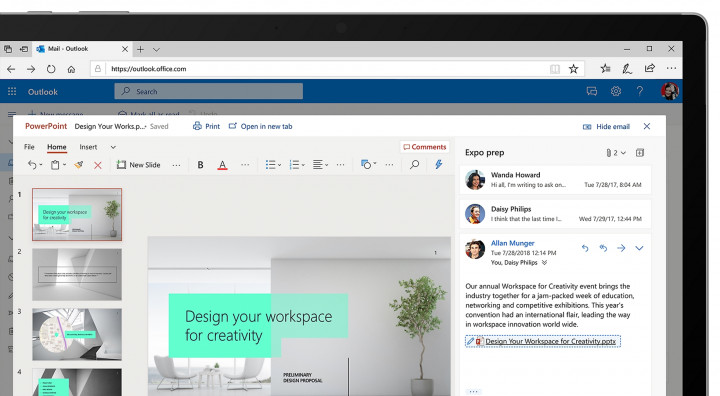Viewport: 720px width, 396px height.
Task: Select slide 2 thumbnail
Action: click(77, 274)
